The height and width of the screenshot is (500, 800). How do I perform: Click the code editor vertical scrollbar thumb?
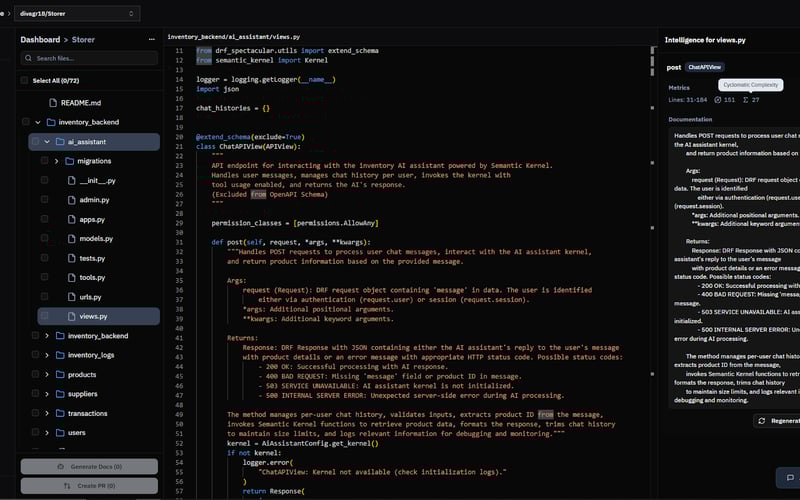point(652,61)
